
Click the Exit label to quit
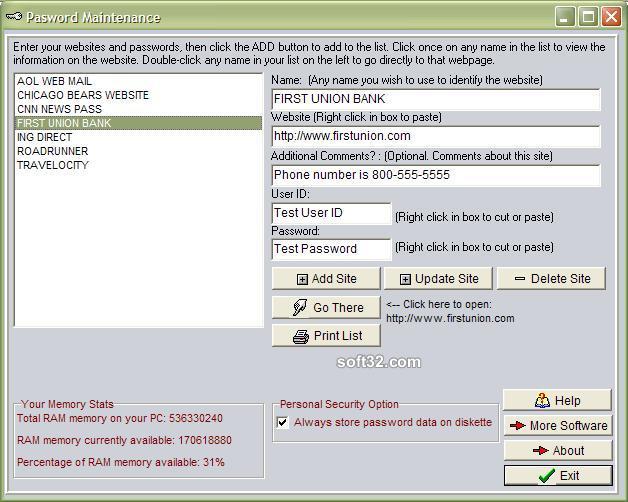(x=570, y=476)
